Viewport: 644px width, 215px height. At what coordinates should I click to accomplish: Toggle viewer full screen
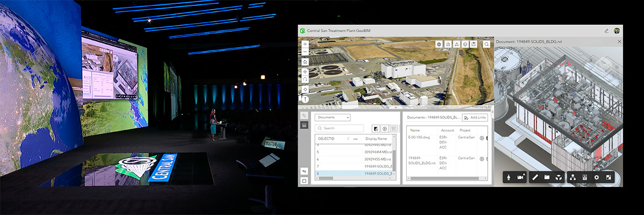click(x=609, y=177)
